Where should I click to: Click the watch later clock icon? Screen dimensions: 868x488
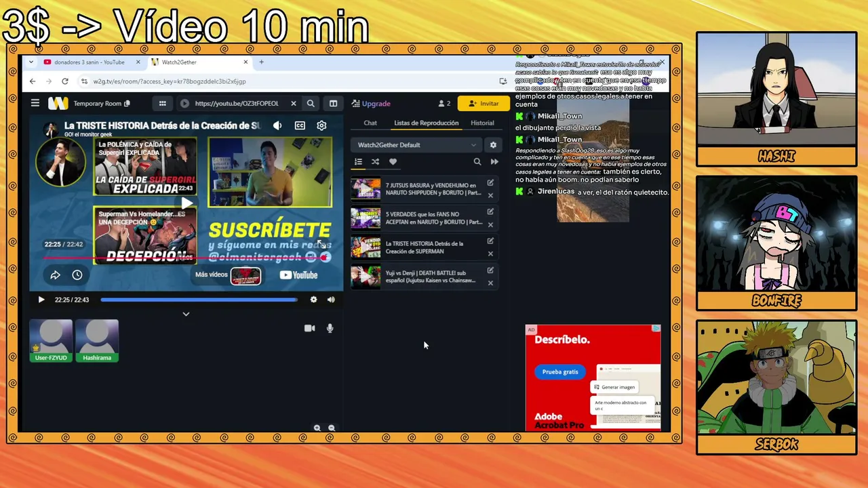[77, 274]
